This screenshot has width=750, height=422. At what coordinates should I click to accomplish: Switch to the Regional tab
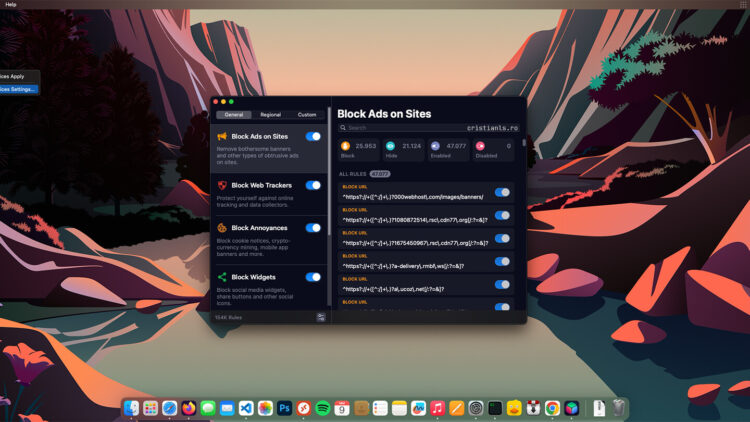click(x=270, y=115)
